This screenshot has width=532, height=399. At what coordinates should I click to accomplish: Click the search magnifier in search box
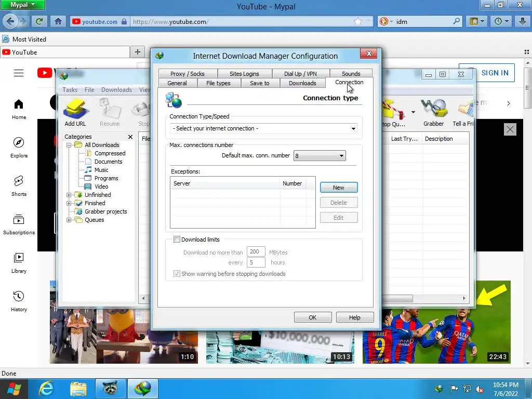point(456,21)
